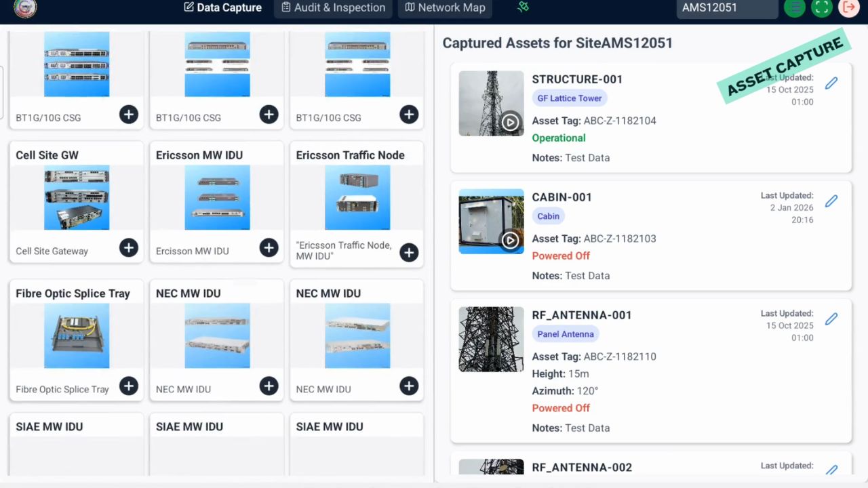Select the Ericsson Traffic Node image

[357, 198]
